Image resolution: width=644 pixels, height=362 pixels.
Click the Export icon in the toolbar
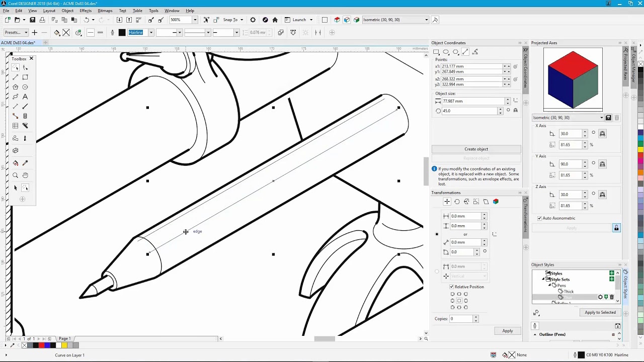pyautogui.click(x=129, y=20)
